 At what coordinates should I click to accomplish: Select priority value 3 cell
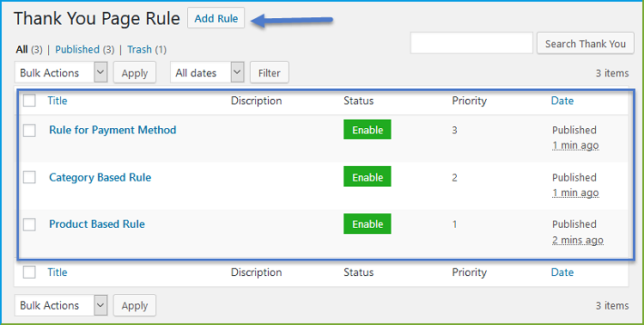click(x=454, y=131)
